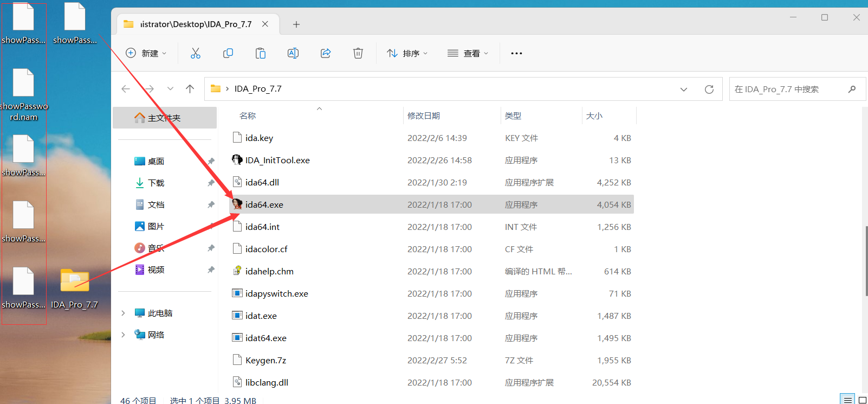Click the Cut scissors icon
868x404 pixels.
click(196, 53)
